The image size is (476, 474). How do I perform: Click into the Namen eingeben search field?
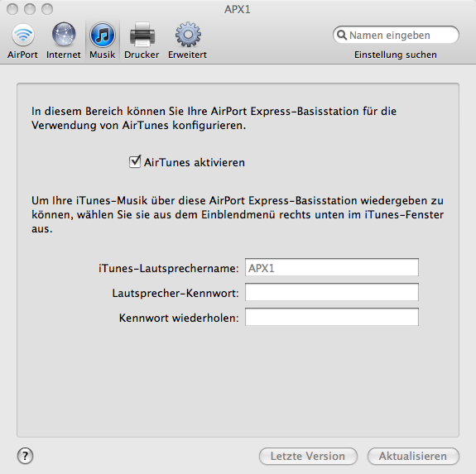(396, 35)
